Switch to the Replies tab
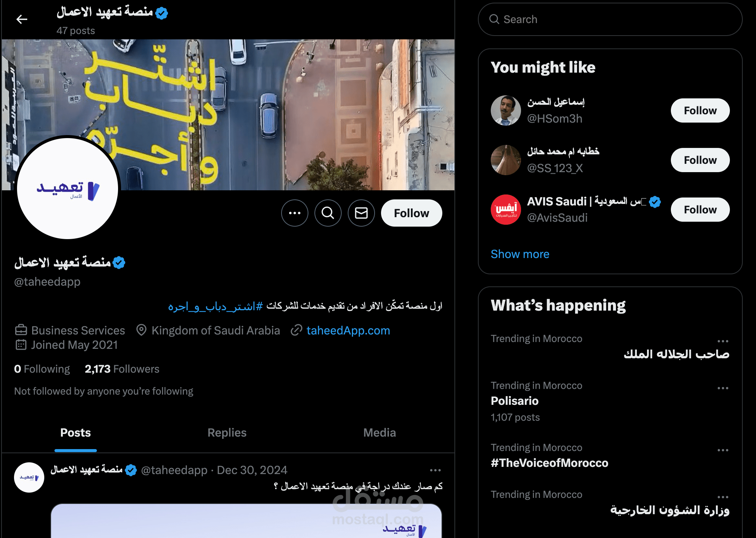This screenshot has width=756, height=538. click(227, 432)
